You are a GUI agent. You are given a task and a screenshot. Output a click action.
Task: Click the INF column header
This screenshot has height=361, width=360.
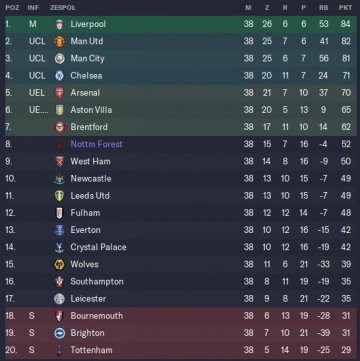point(33,8)
